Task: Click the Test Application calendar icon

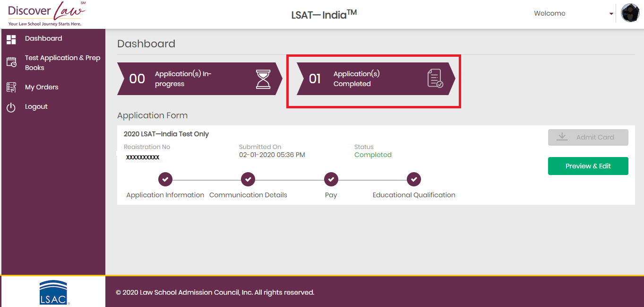Action: coord(11,62)
